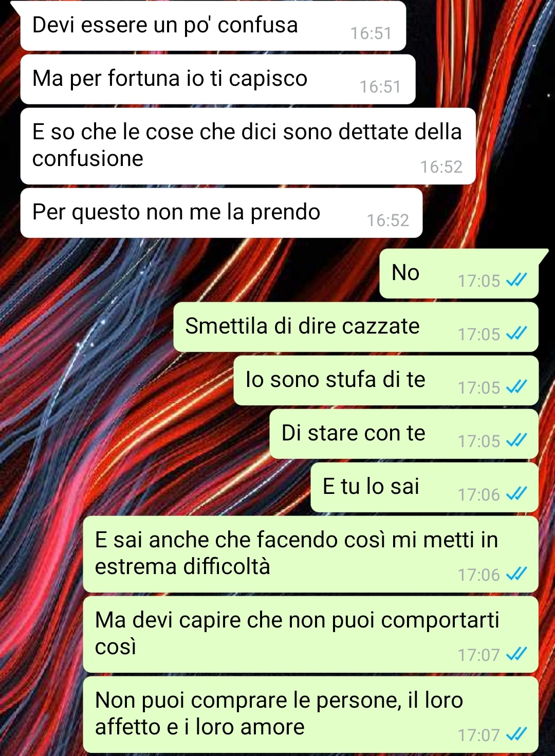555x756 pixels.
Task: Click read ticks on 'estrema difficoltà' message
Action: coord(516,574)
